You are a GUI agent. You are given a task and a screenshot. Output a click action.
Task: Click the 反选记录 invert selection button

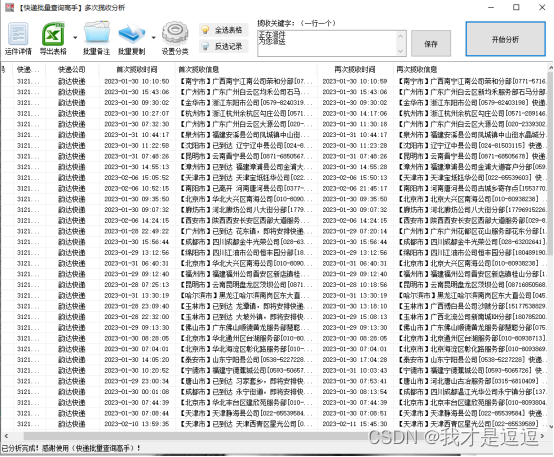pyautogui.click(x=224, y=46)
